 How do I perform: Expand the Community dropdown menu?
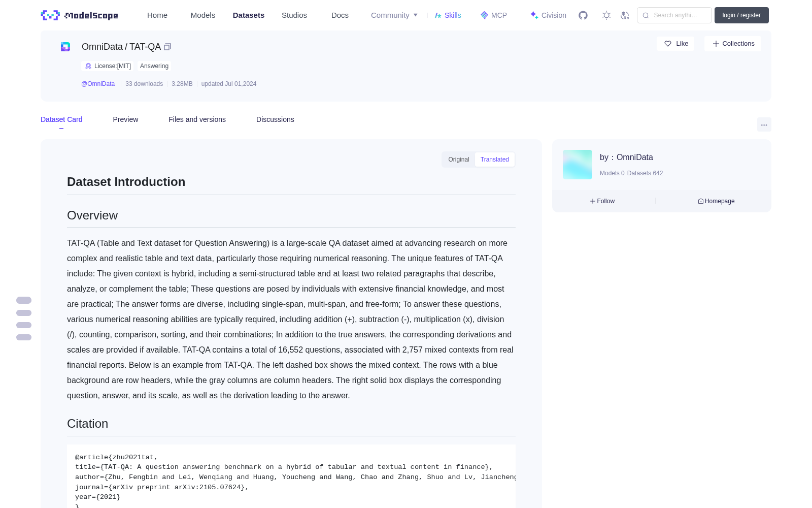tap(394, 15)
